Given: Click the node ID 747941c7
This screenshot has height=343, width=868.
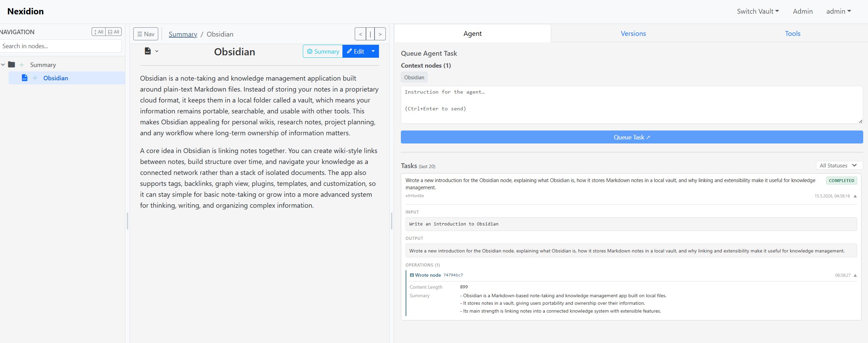Looking at the screenshot, I should (453, 275).
